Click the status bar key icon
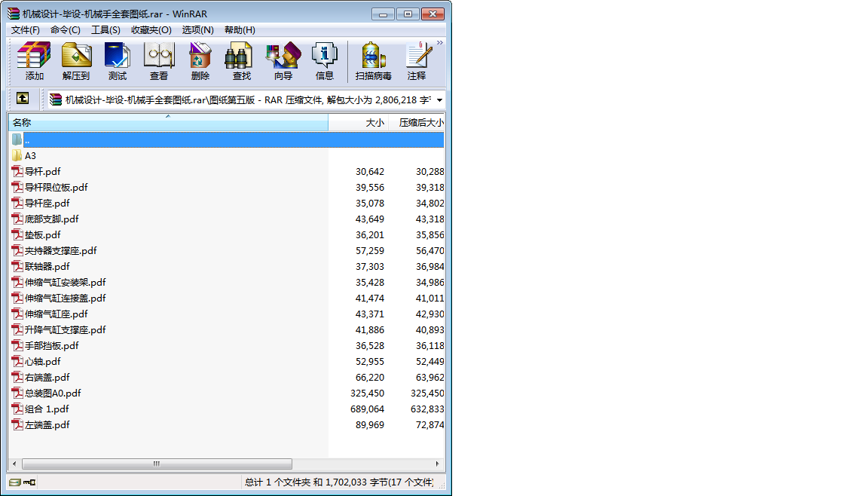The width and height of the screenshot is (868, 496). pyautogui.click(x=29, y=482)
